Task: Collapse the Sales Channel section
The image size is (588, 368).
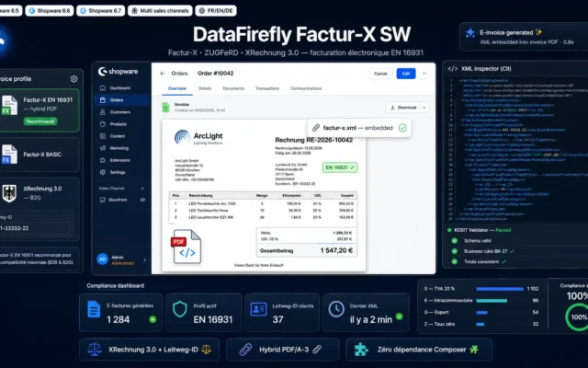Action: [x=142, y=188]
